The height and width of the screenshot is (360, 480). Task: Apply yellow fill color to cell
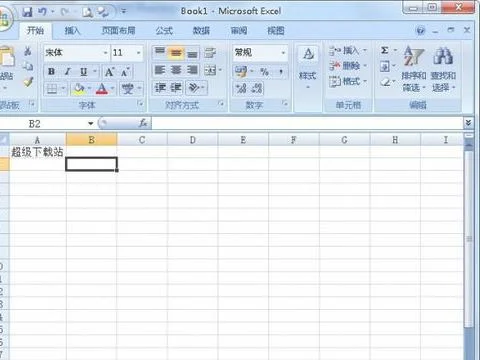pos(79,89)
